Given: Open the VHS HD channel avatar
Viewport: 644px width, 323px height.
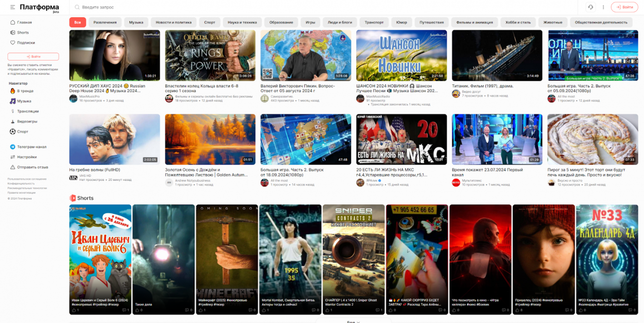Looking at the screenshot, I should click(73, 178).
